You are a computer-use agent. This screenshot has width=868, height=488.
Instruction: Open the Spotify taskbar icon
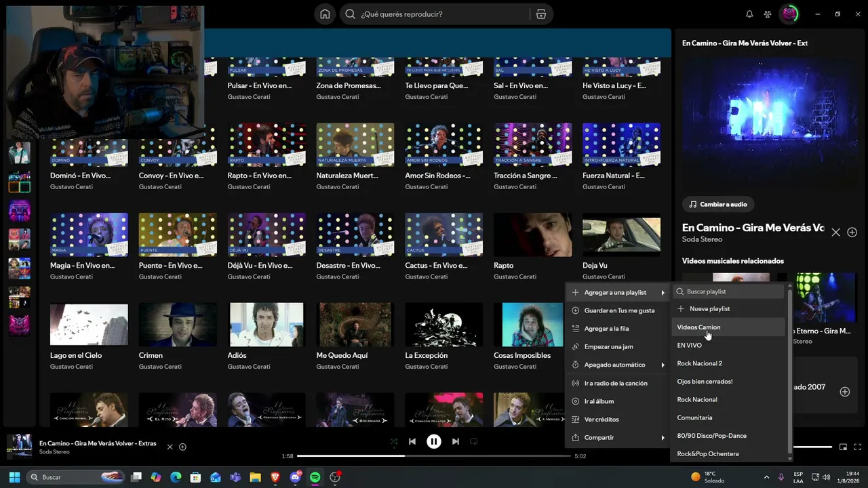coord(315,477)
